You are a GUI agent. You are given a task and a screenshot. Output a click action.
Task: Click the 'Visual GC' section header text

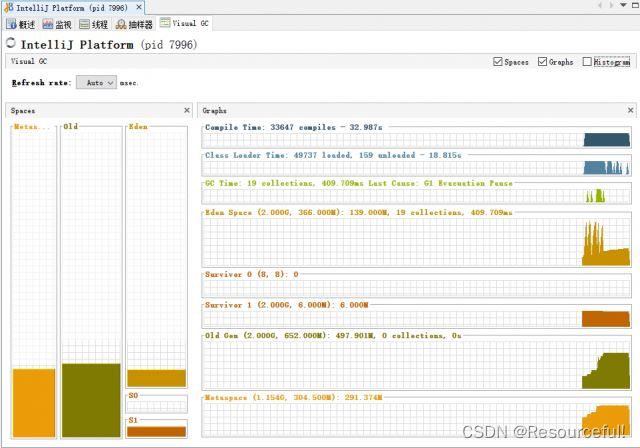click(29, 61)
